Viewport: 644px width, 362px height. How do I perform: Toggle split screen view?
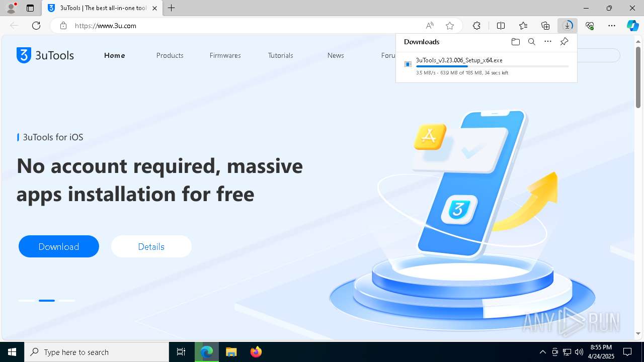pyautogui.click(x=501, y=26)
